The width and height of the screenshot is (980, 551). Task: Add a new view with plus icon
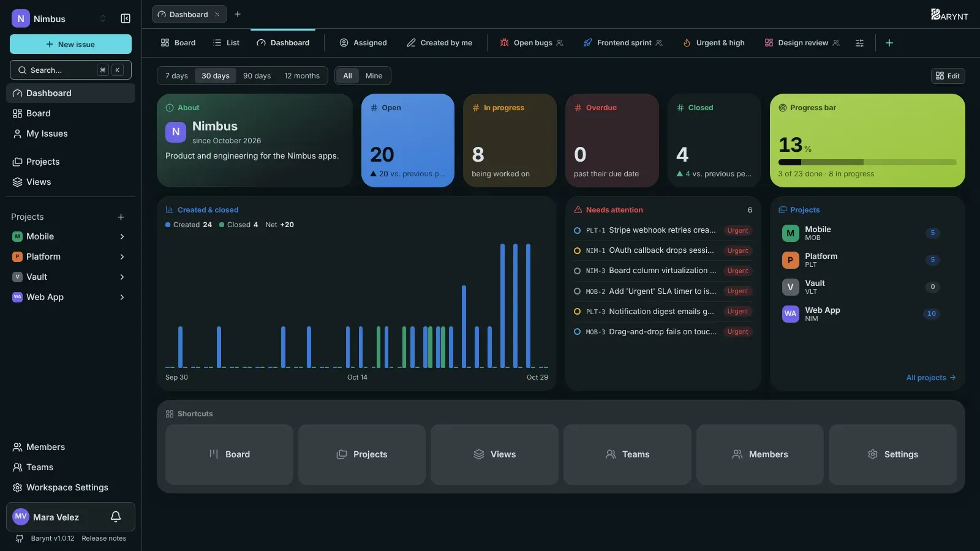889,43
